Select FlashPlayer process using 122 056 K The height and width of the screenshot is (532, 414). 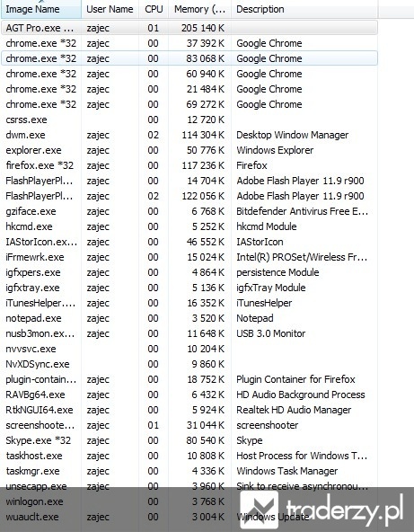click(189, 196)
